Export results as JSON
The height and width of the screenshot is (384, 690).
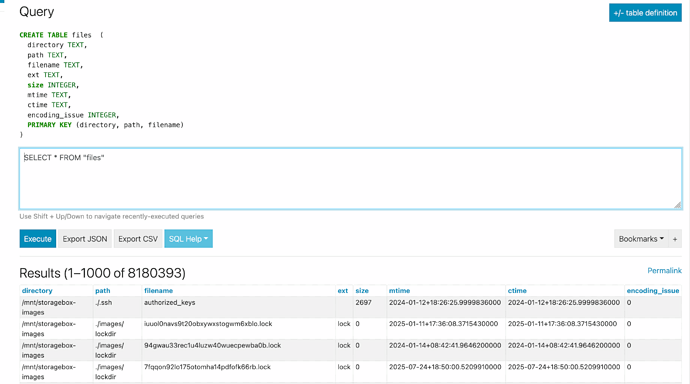click(84, 238)
